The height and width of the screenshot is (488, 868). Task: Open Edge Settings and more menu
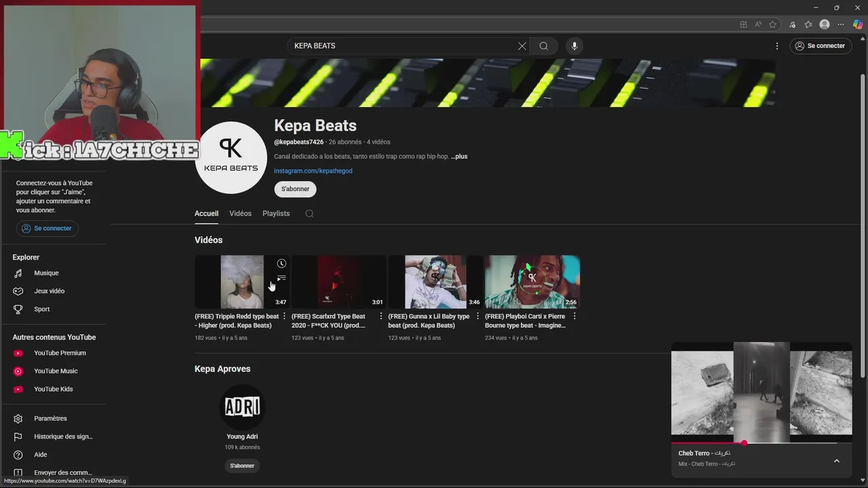click(841, 24)
